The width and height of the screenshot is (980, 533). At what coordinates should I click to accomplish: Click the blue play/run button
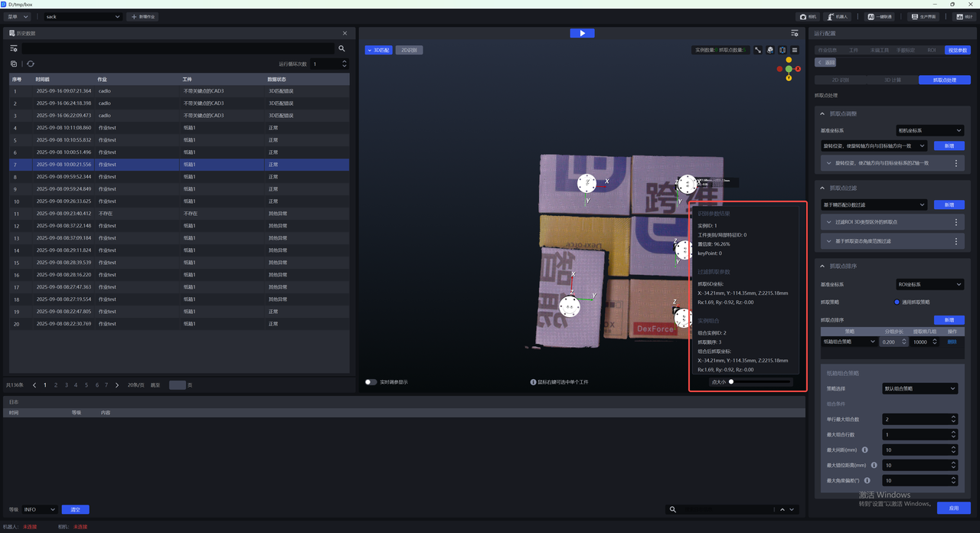[582, 33]
